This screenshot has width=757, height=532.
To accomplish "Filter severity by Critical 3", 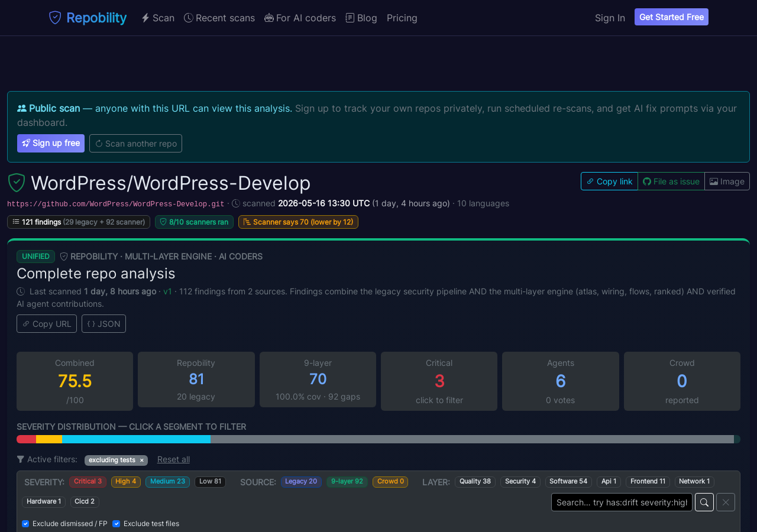I will click(x=88, y=482).
